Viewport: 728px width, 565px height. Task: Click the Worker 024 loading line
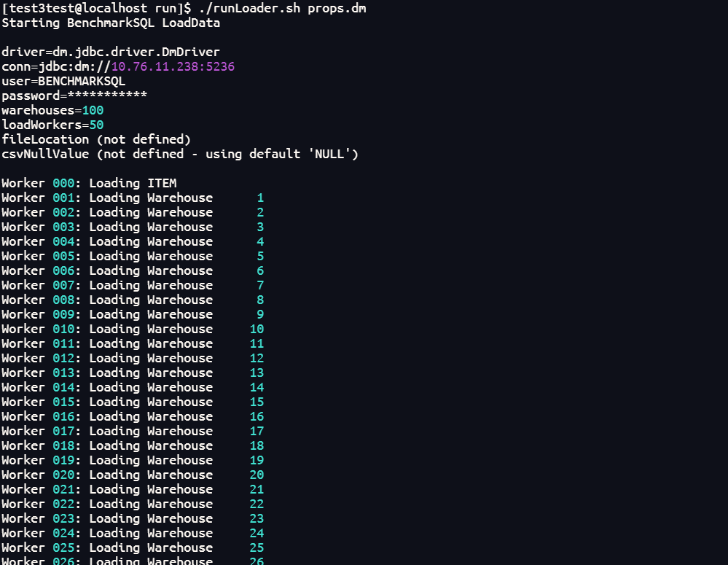133,533
